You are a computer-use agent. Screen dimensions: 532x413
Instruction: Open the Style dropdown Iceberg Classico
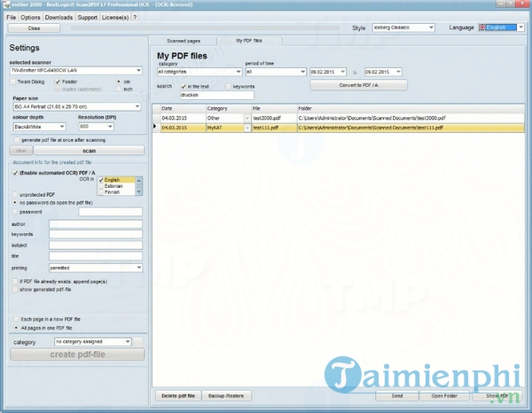click(x=403, y=27)
